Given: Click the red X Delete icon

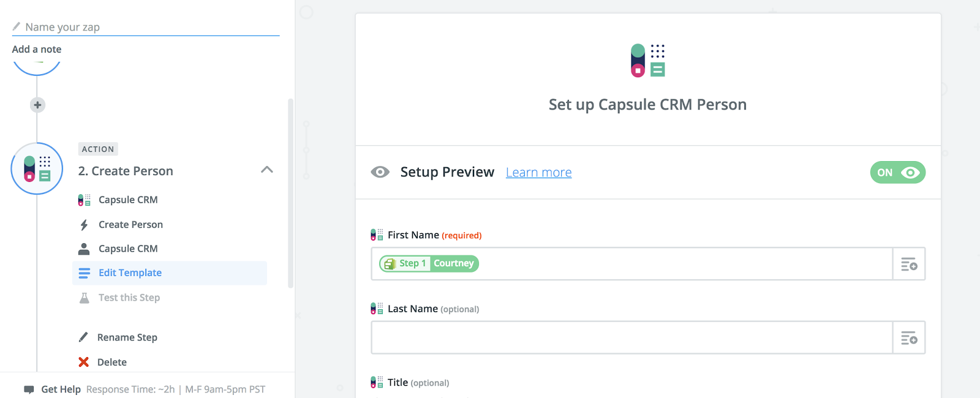Looking at the screenshot, I should (x=84, y=362).
